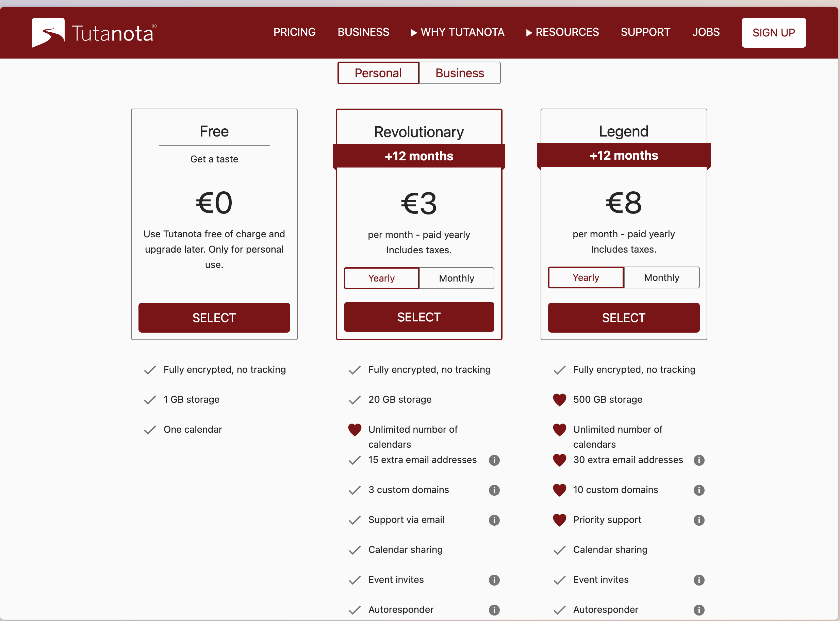The image size is (840, 621).
Task: Open info icon for 15 extra email addresses
Action: coord(494,460)
